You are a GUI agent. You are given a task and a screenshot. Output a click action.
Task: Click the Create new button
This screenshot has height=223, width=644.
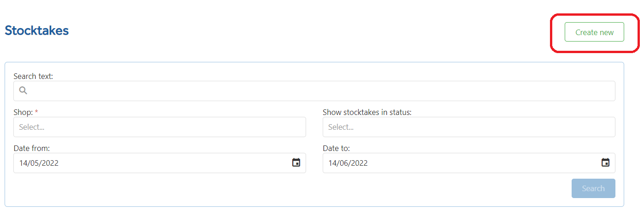tap(594, 32)
